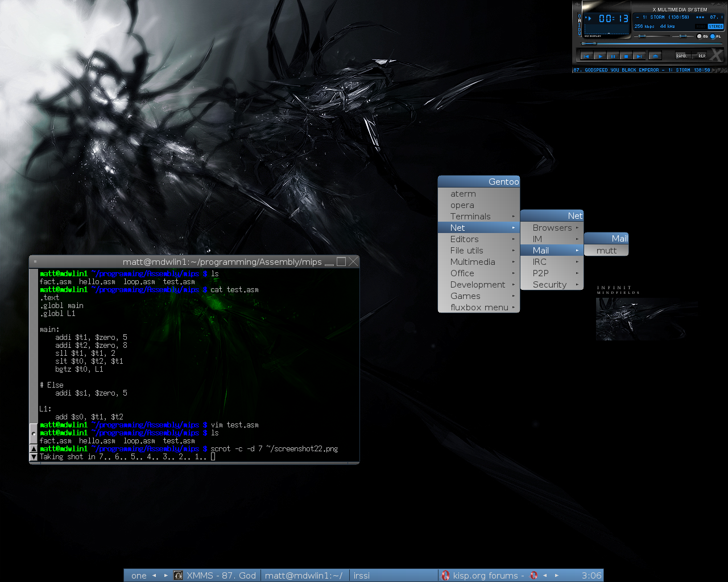Click the XMMS eject button
This screenshot has height=582, width=728.
click(x=655, y=56)
